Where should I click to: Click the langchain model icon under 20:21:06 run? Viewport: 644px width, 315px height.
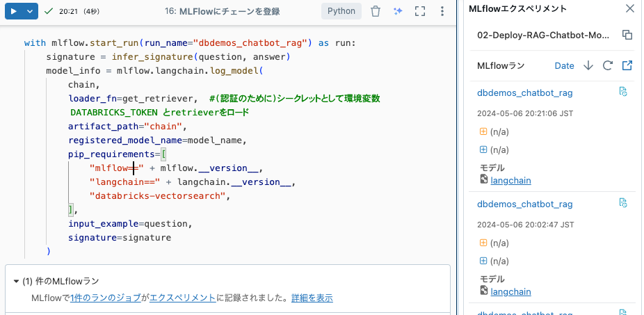click(x=484, y=179)
